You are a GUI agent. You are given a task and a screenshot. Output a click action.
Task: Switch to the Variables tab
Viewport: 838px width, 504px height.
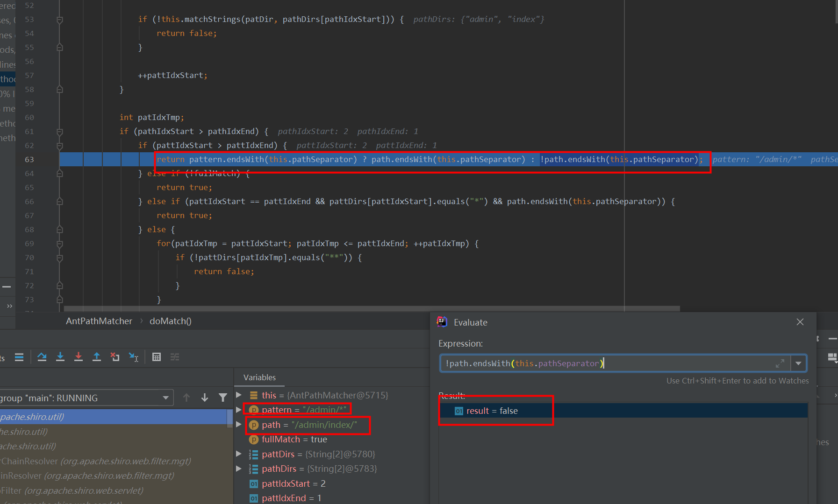click(259, 377)
